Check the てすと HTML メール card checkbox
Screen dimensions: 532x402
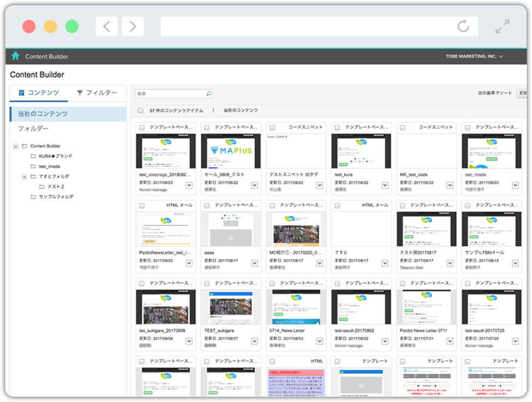337,206
